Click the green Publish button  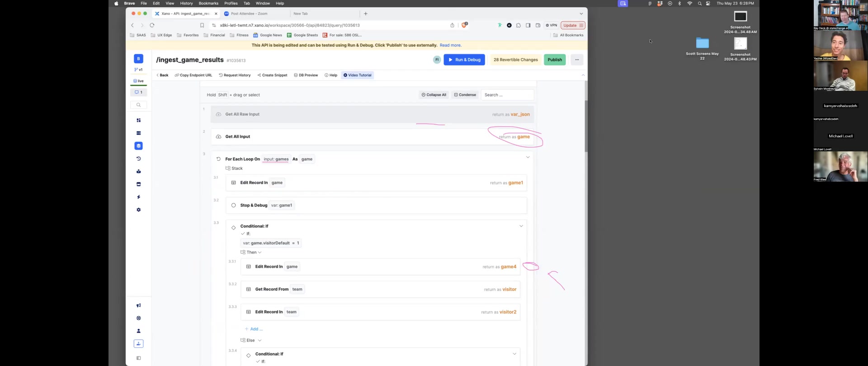(554, 60)
